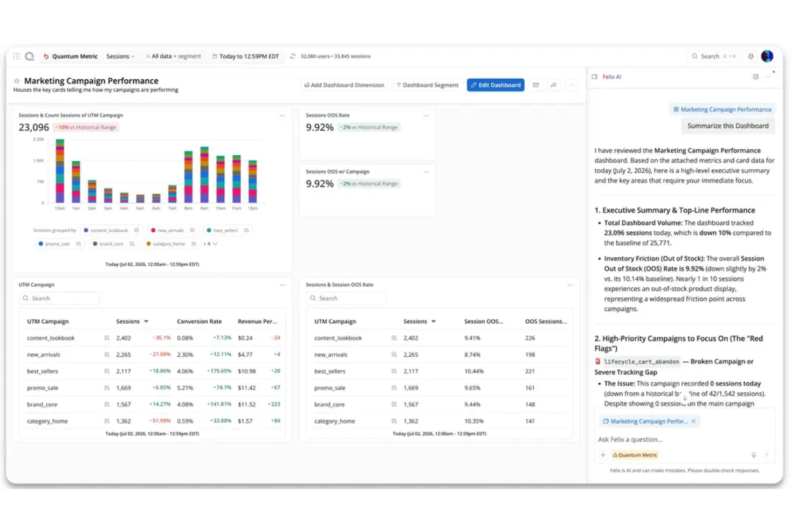Click Marketing Campaign Performance chip in Felix chat
Screen dimensions: 798x532
723,109
